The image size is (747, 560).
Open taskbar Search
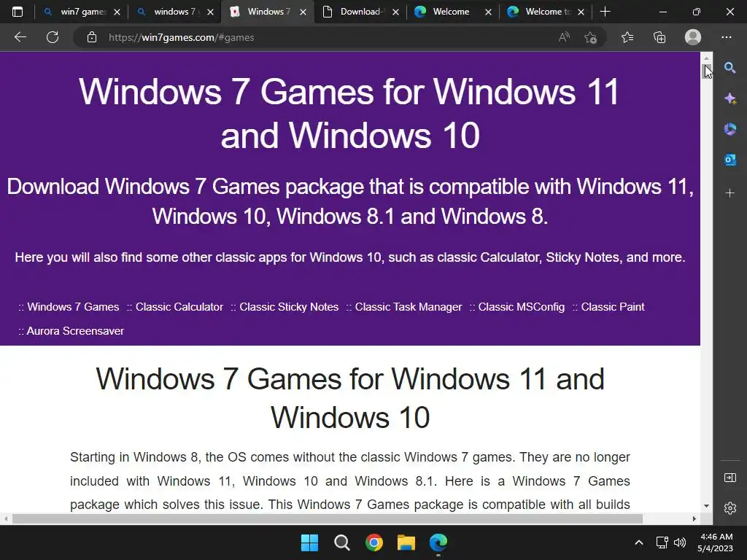(342, 542)
